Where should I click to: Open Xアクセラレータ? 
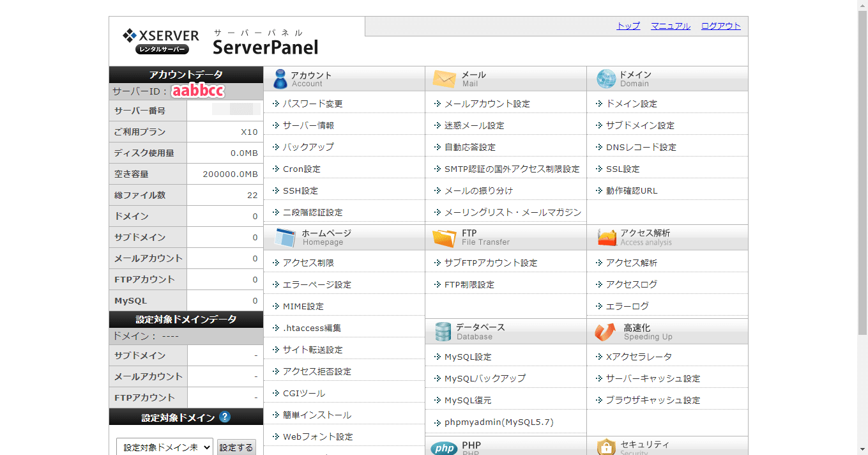click(639, 357)
